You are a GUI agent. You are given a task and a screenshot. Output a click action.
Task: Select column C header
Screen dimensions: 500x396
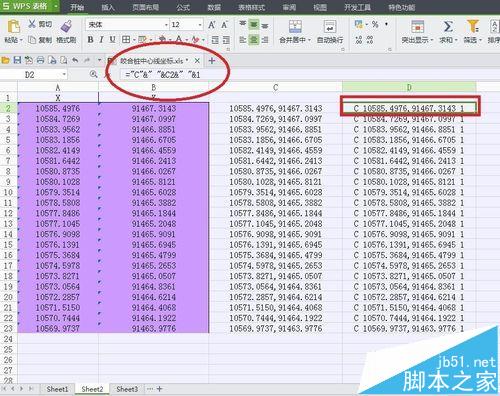coord(275,87)
